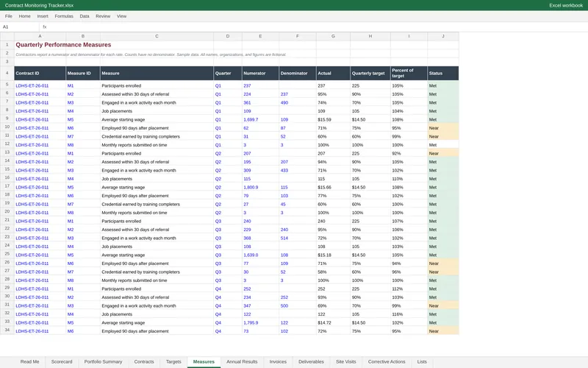
Task: Switch to the Contracts sheet tab
Action: (144, 361)
